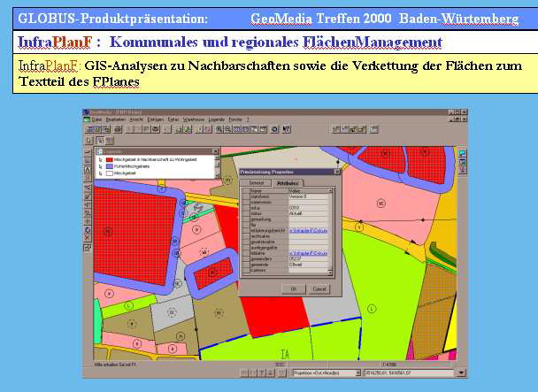Click the zoom in magnifier toolbar icon
The width and height of the screenshot is (538, 392).
tap(219, 129)
